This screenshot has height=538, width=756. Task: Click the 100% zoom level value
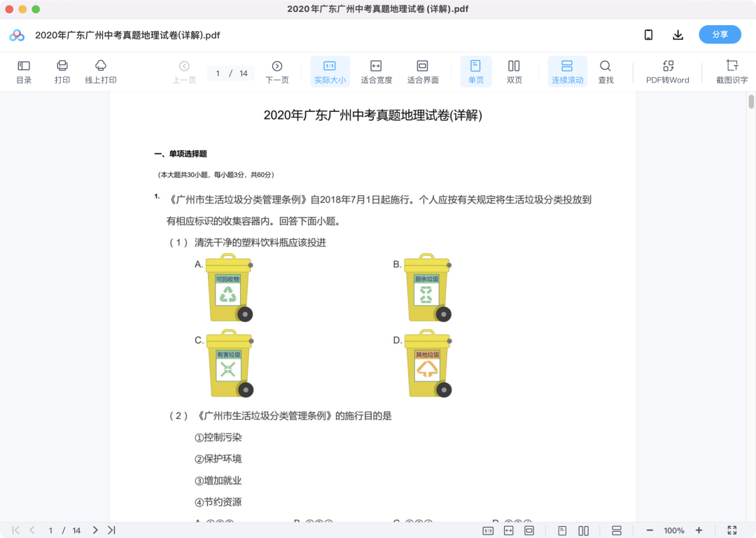674,530
